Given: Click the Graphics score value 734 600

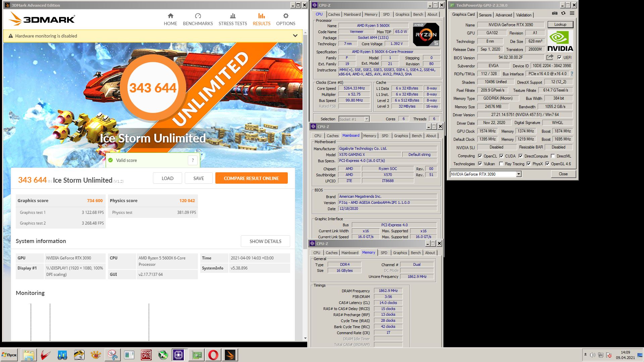Looking at the screenshot, I should (95, 201).
